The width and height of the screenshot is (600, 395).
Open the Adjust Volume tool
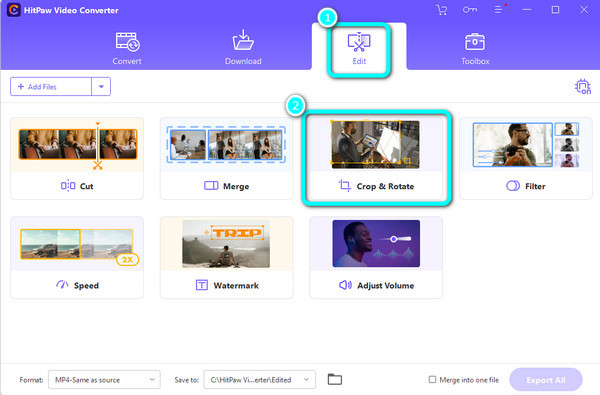(376, 257)
